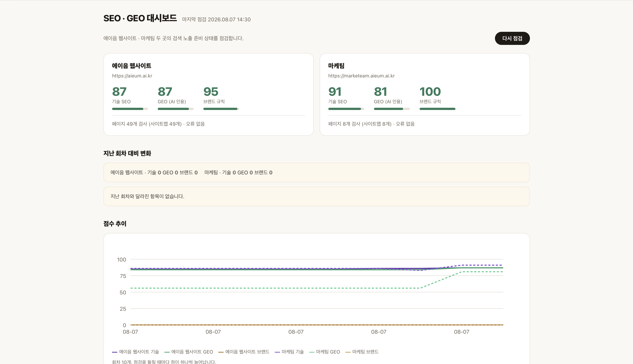Toggle the 에이음 웹사이트 브랜드 legend entry

click(244, 352)
